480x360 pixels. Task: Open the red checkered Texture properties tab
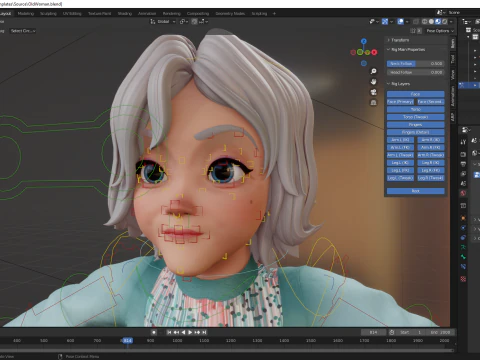pyautogui.click(x=463, y=279)
